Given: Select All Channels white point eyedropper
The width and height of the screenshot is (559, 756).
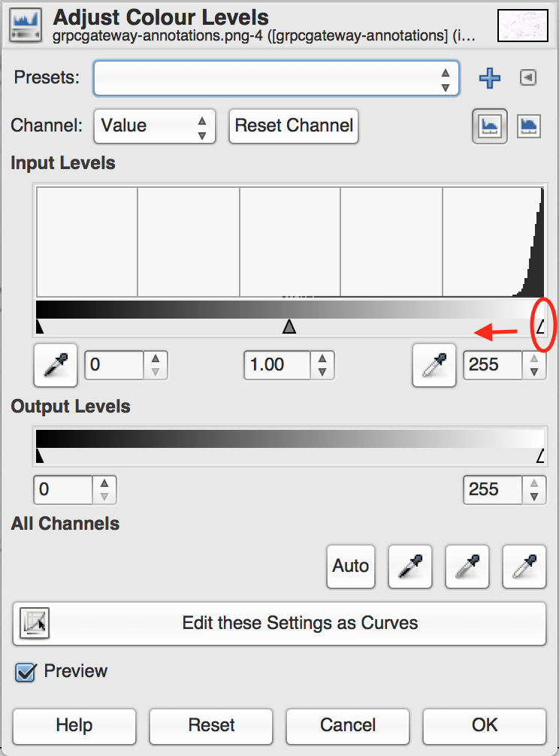Looking at the screenshot, I should pos(524,567).
